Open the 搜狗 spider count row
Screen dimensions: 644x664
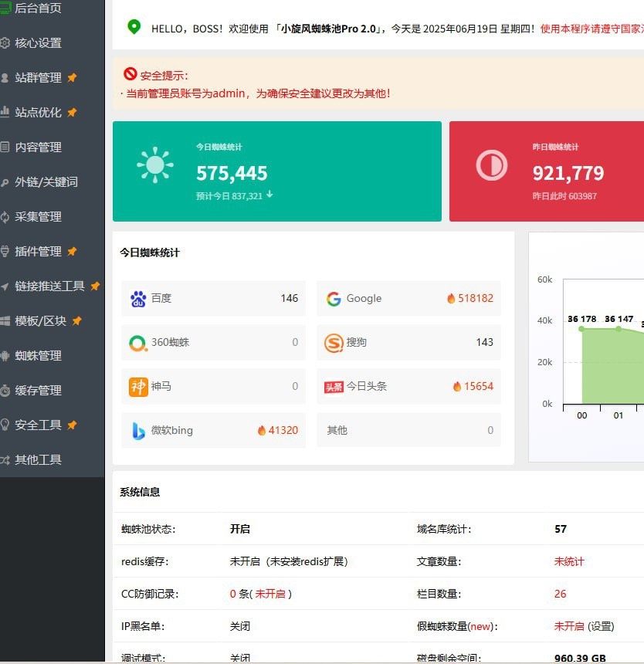pyautogui.click(x=408, y=343)
